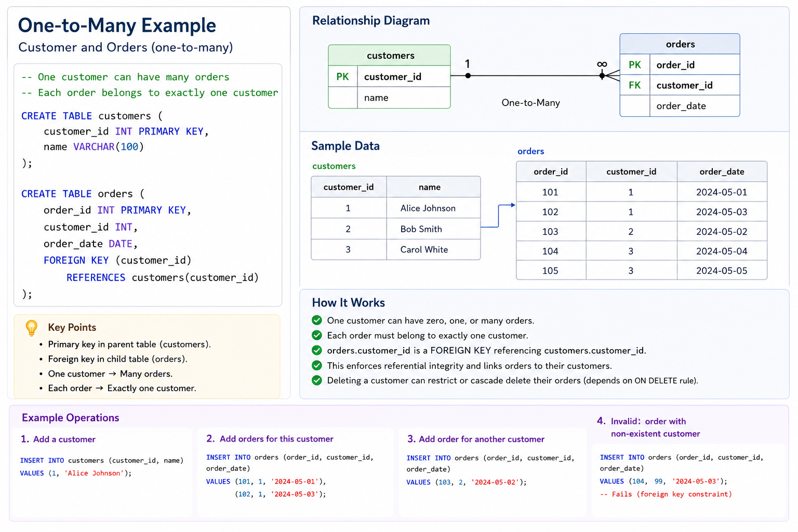Click order 101 in the orders sample table
This screenshot has width=798, height=532.
[550, 192]
